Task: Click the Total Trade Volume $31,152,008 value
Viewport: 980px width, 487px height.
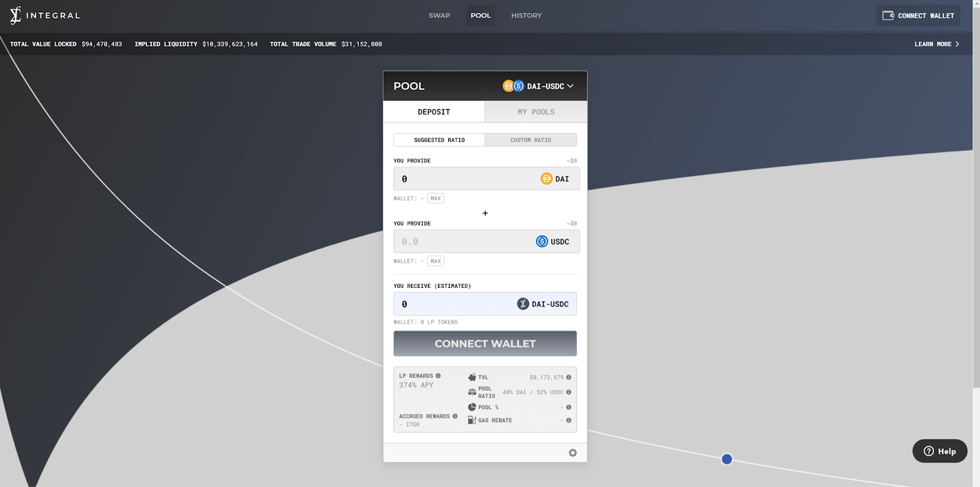Action: click(362, 44)
